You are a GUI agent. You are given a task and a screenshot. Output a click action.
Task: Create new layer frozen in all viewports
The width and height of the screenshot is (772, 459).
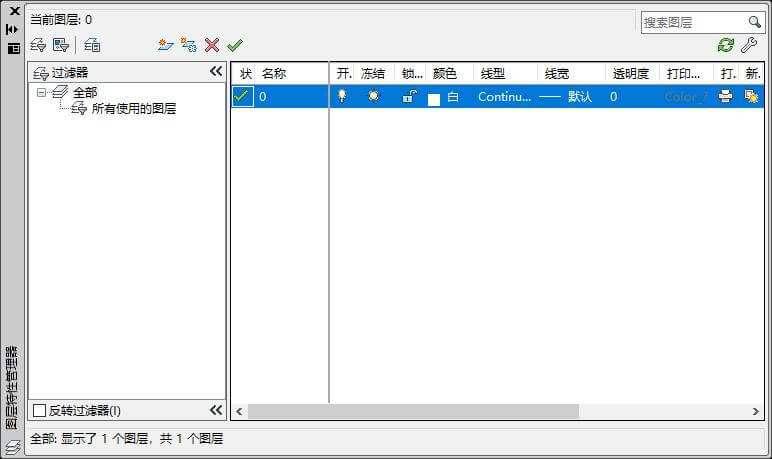[x=189, y=45]
